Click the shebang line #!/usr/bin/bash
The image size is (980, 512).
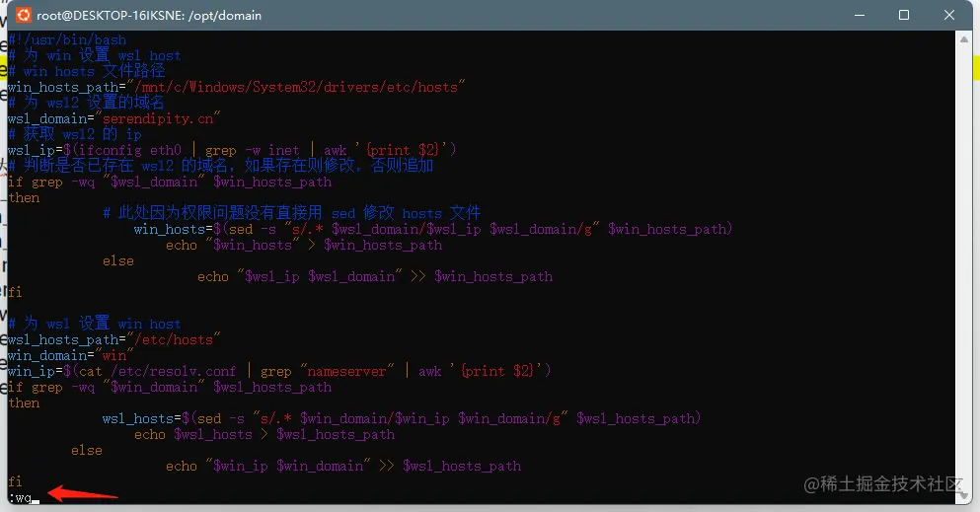tap(67, 40)
